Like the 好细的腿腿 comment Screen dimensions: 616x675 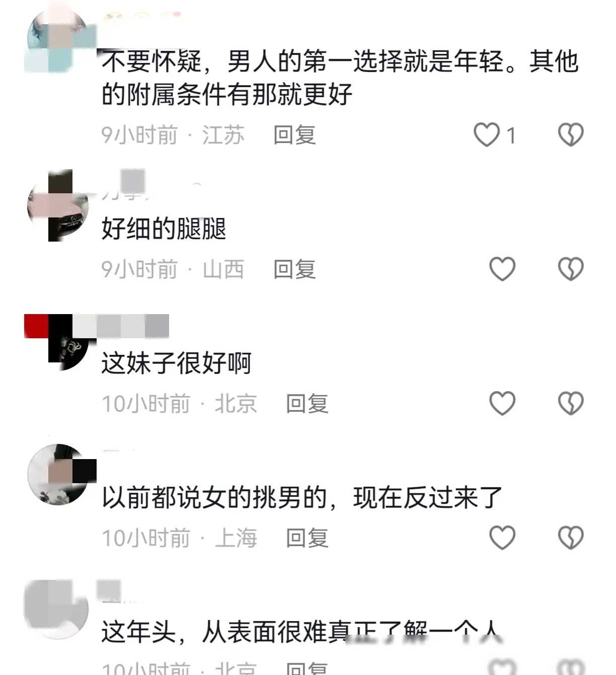[x=502, y=269]
